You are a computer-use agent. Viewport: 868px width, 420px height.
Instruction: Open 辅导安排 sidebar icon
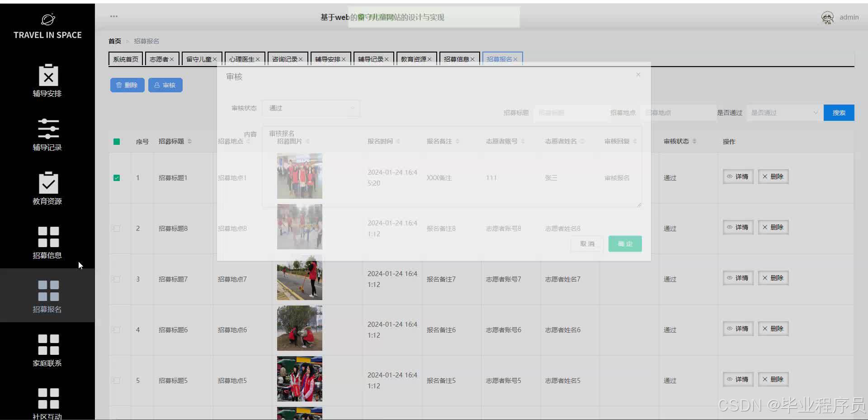coord(48,75)
